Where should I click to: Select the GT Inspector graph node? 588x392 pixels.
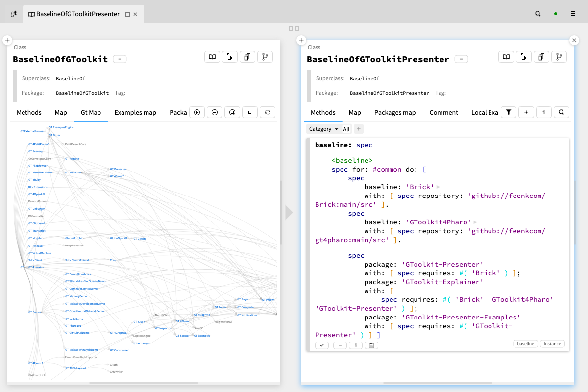pyautogui.click(x=163, y=328)
